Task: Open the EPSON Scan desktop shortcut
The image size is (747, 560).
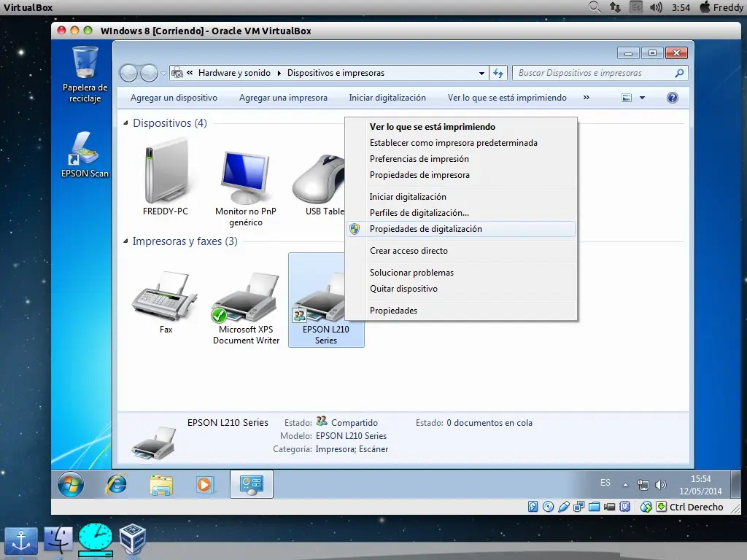Action: (85, 155)
